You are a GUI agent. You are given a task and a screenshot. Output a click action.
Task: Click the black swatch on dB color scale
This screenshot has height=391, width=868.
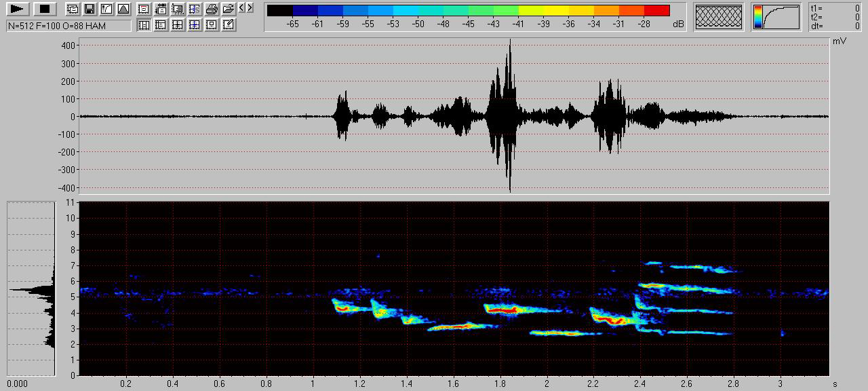coord(280,10)
